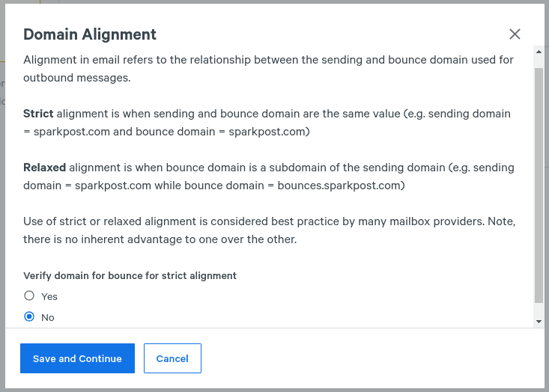Screen dimensions: 549x392
Task: Click the scrollbar down arrow
Action: pos(539,322)
